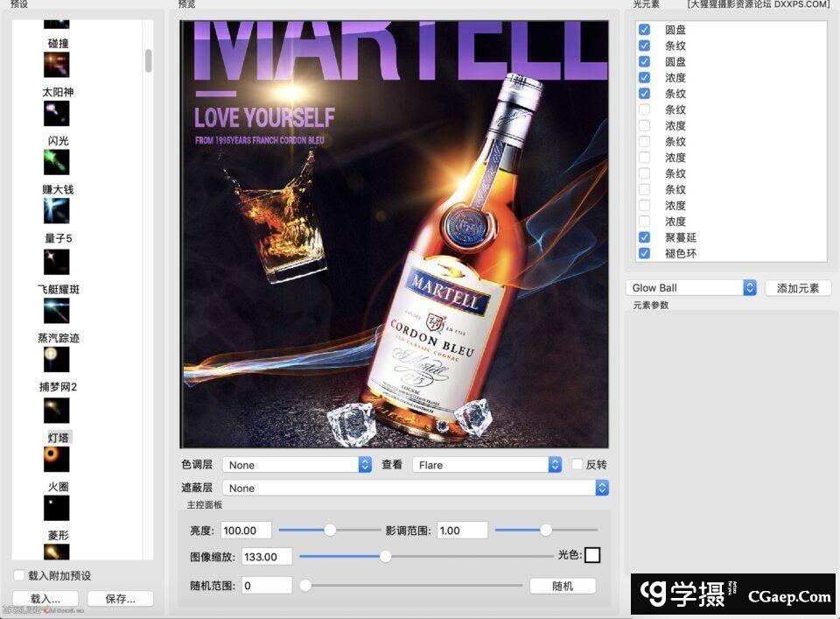
Task: Select the preset thumbnail above 飞艇耀斑 label
Action: coord(56,261)
